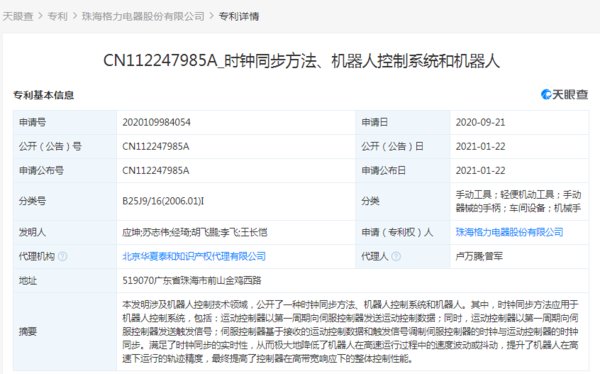Click the 天眼查 breadcrumb link
The height and width of the screenshot is (374, 600).
tap(18, 16)
